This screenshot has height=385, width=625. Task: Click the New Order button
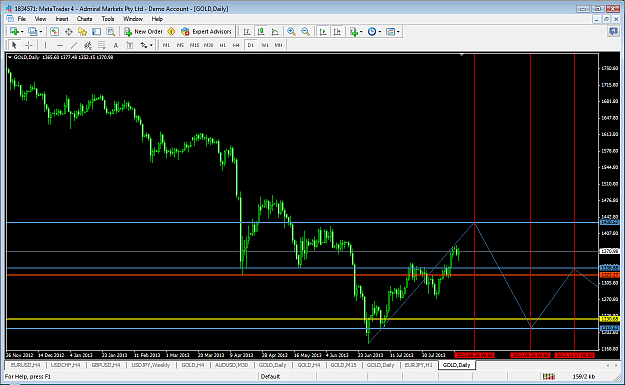point(143,31)
